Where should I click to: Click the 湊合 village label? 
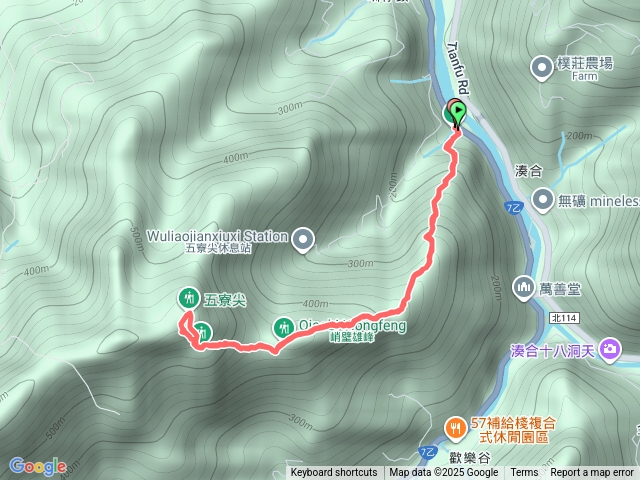[x=528, y=171]
